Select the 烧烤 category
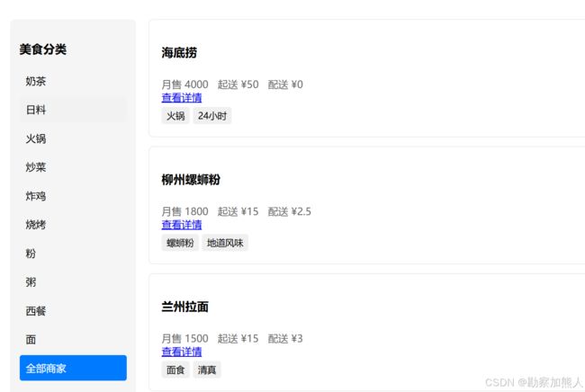 click(73, 225)
